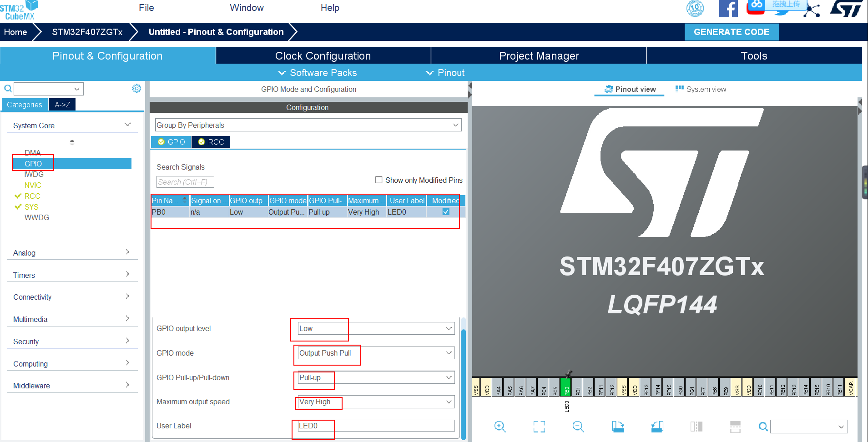Image resolution: width=868 pixels, height=442 pixels.
Task: Switch to Clock Configuration tab
Action: (x=323, y=55)
